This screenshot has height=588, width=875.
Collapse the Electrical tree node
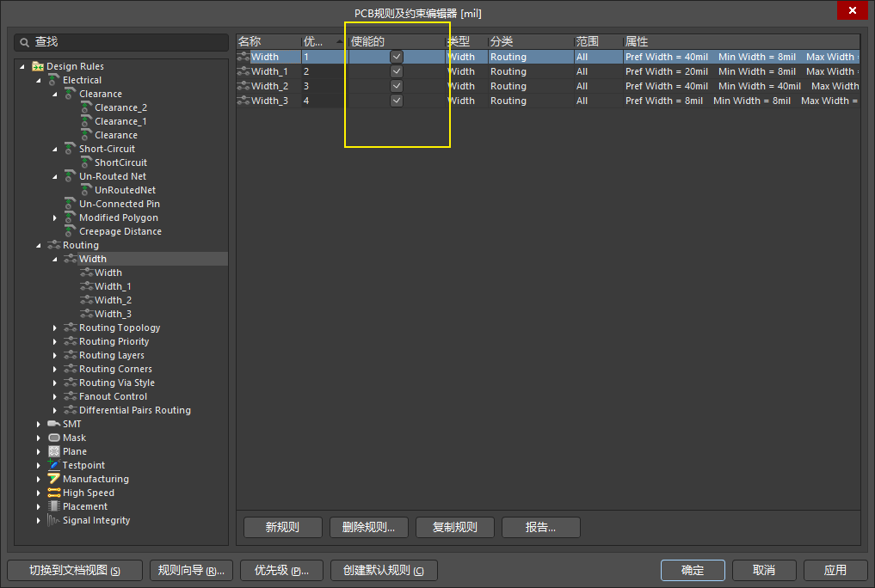coord(39,80)
